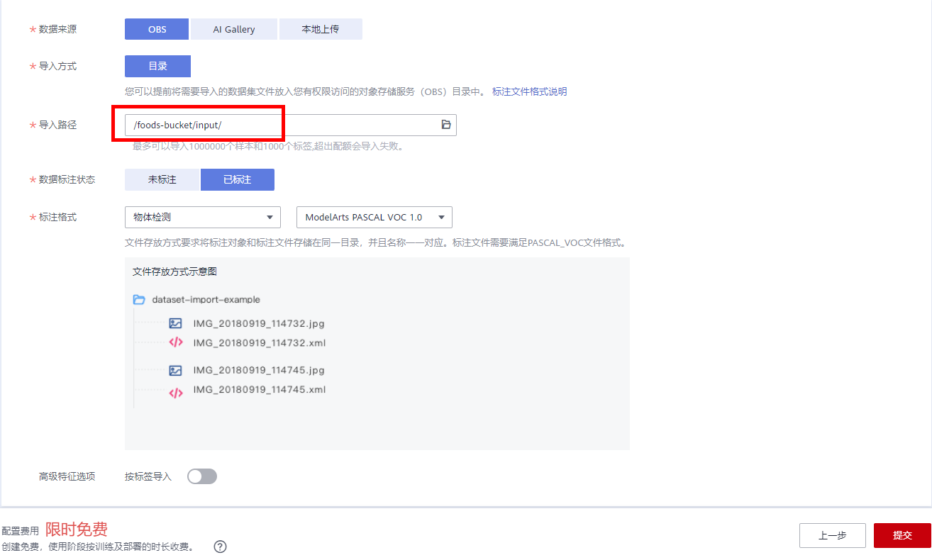Screen dimensions: 932x560
Task: Click the 提交 submit button
Action: click(902, 535)
